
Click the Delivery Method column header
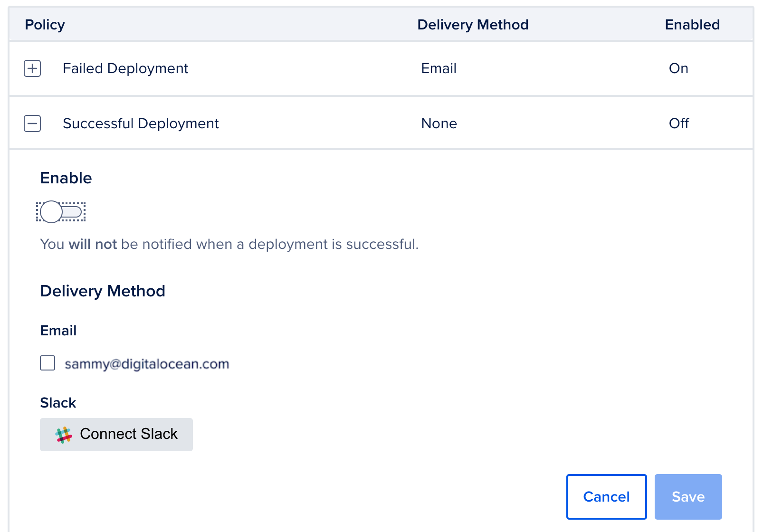[473, 25]
